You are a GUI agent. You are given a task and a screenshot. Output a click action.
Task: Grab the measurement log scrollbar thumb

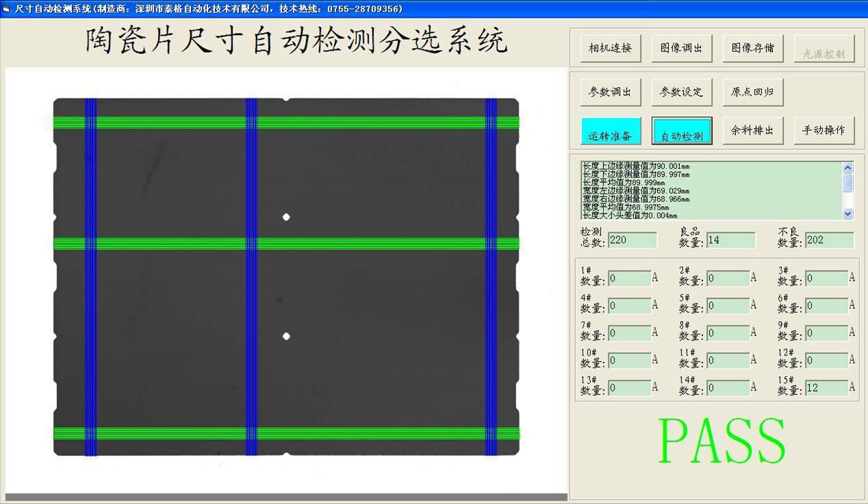pyautogui.click(x=848, y=181)
